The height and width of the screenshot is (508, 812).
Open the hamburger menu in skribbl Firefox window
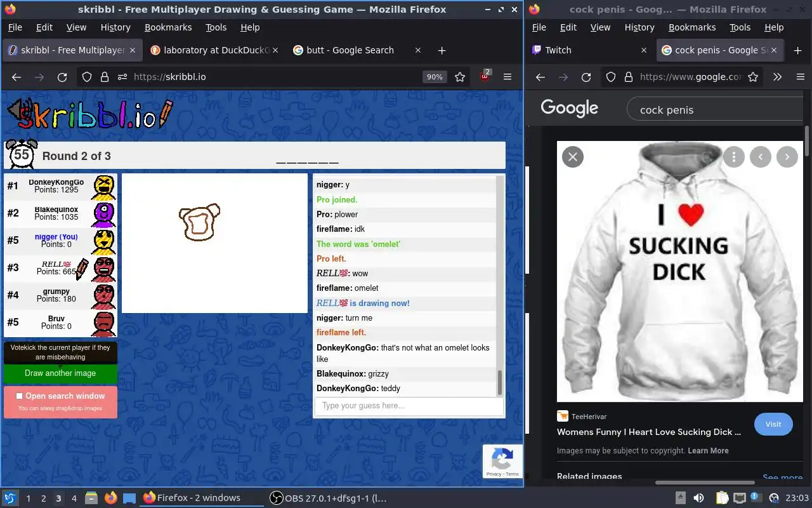click(x=507, y=77)
